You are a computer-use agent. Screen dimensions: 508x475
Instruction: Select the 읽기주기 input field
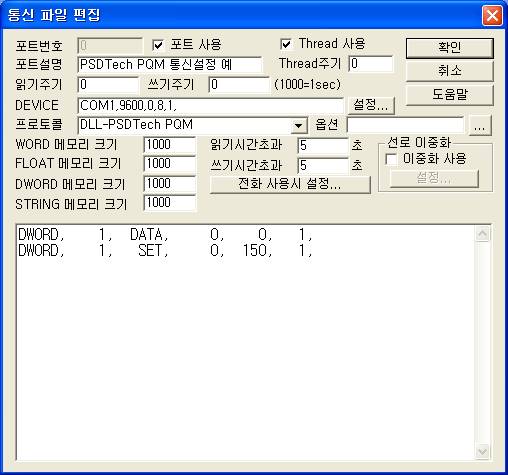click(108, 85)
